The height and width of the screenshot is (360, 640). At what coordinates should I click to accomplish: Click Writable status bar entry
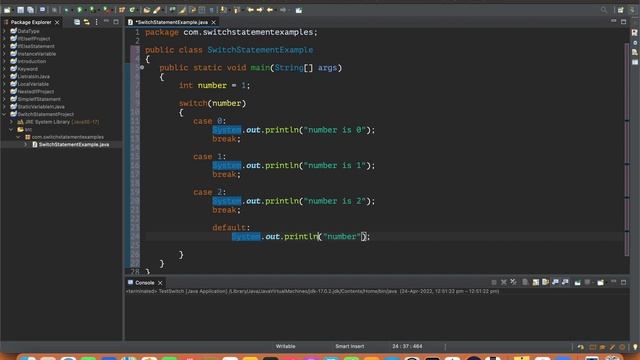click(x=285, y=346)
